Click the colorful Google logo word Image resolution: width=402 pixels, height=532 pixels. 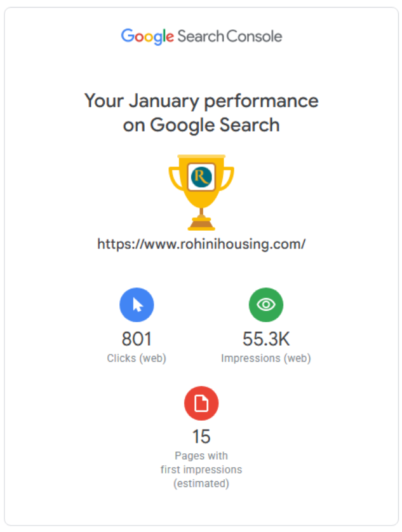pyautogui.click(x=147, y=36)
